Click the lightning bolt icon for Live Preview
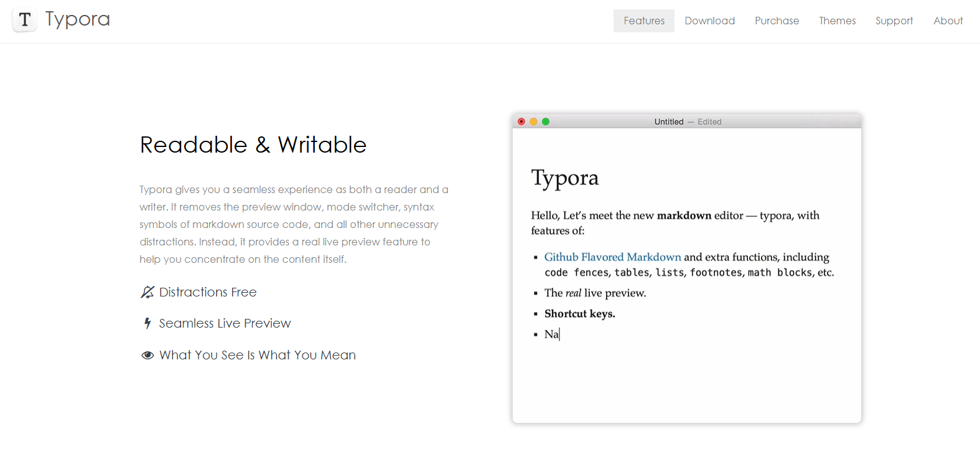The height and width of the screenshot is (469, 980). 147,323
